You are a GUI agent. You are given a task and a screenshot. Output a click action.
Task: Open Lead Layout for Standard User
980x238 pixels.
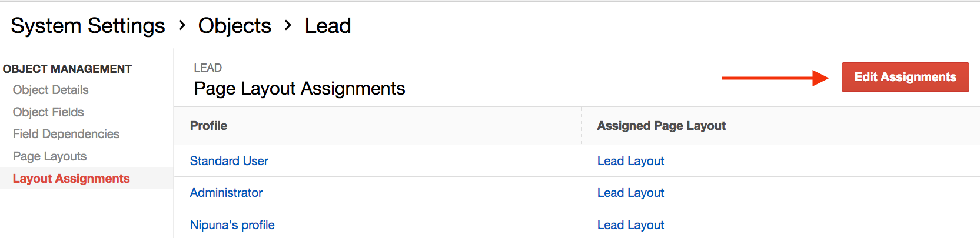point(630,161)
